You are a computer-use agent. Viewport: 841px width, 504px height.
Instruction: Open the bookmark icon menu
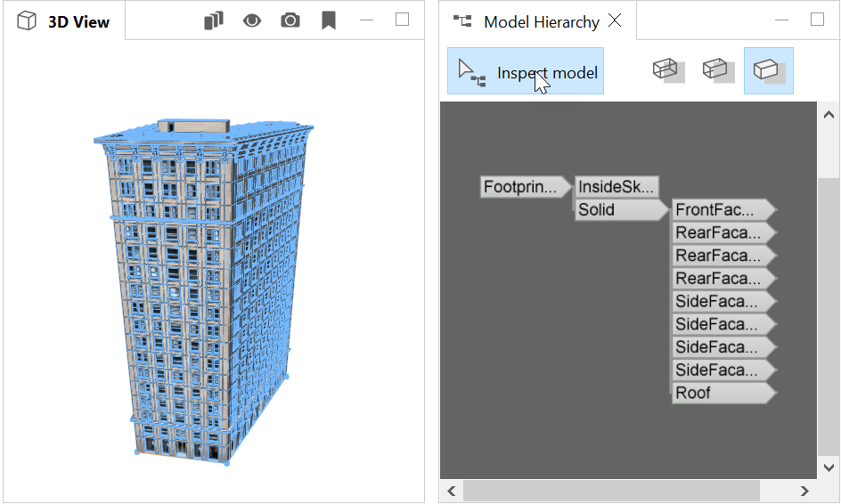pos(329,20)
